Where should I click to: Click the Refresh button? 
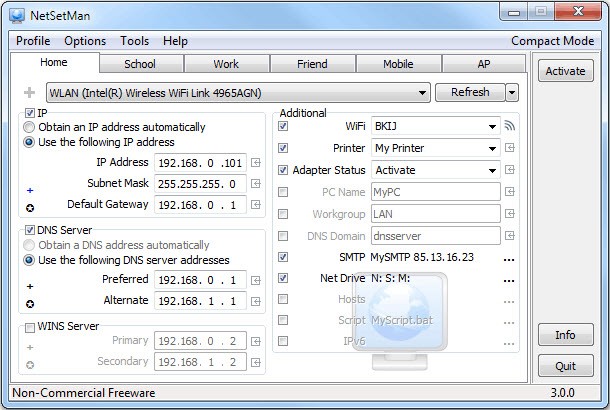click(x=470, y=93)
